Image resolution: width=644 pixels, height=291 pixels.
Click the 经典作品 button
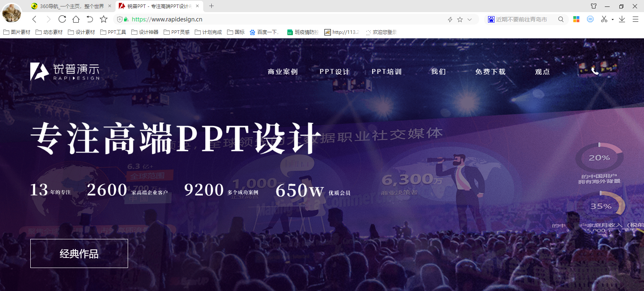tap(79, 253)
